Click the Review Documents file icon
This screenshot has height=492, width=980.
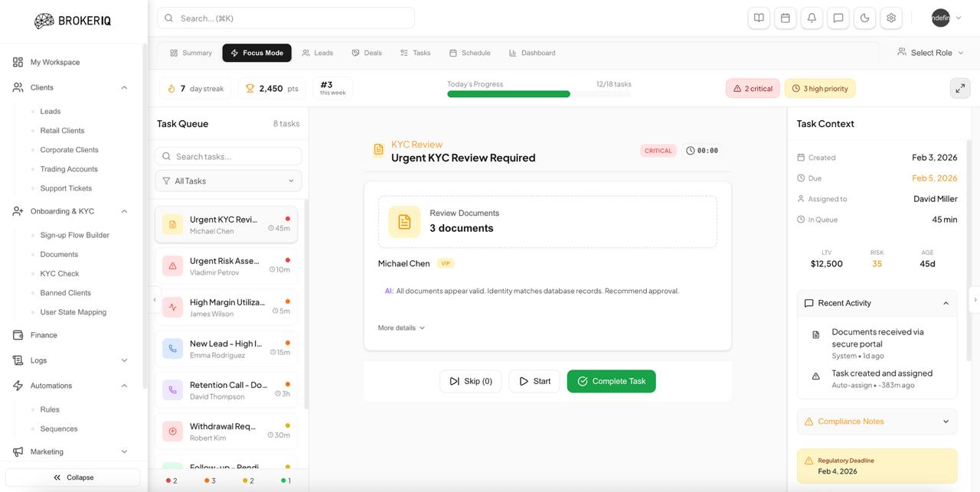click(x=404, y=221)
